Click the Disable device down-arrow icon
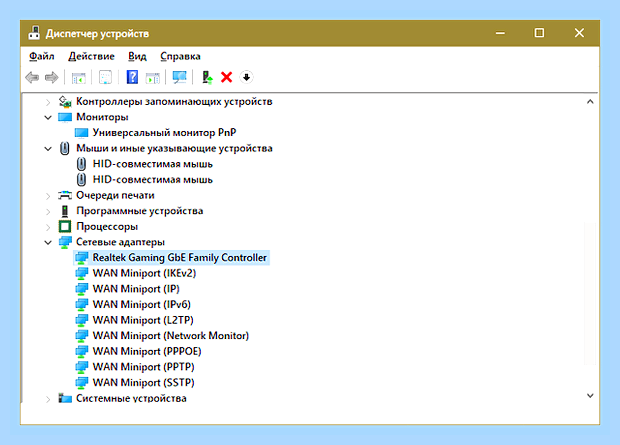Screen dimensions: 620x445 click(246, 77)
